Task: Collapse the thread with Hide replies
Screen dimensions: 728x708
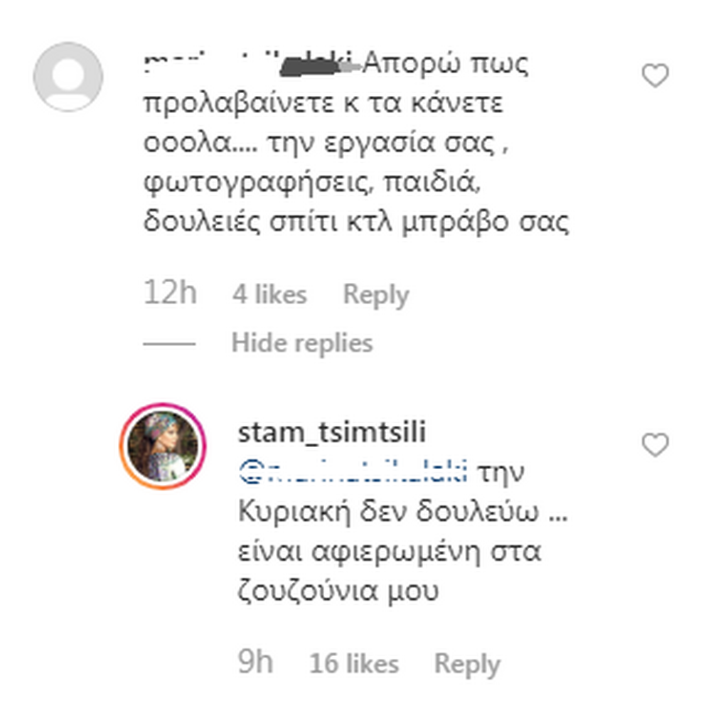Action: pyautogui.click(x=301, y=343)
